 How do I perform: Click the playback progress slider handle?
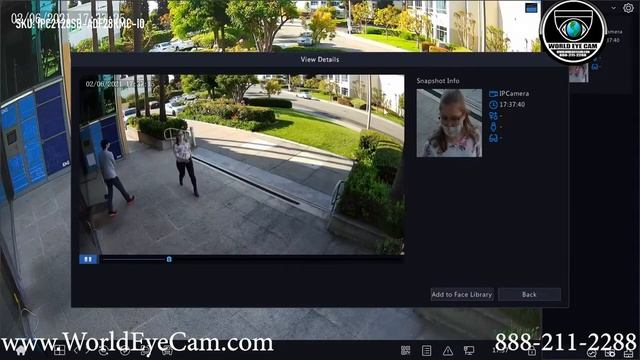click(169, 259)
